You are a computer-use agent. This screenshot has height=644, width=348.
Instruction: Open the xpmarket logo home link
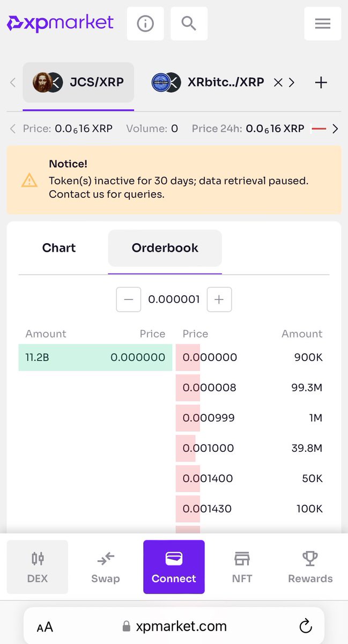60,23
